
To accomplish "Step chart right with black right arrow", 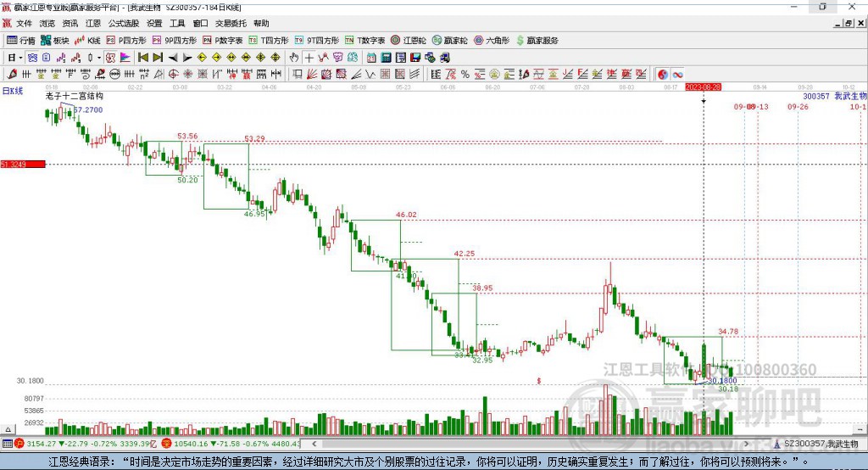I will pyautogui.click(x=187, y=58).
